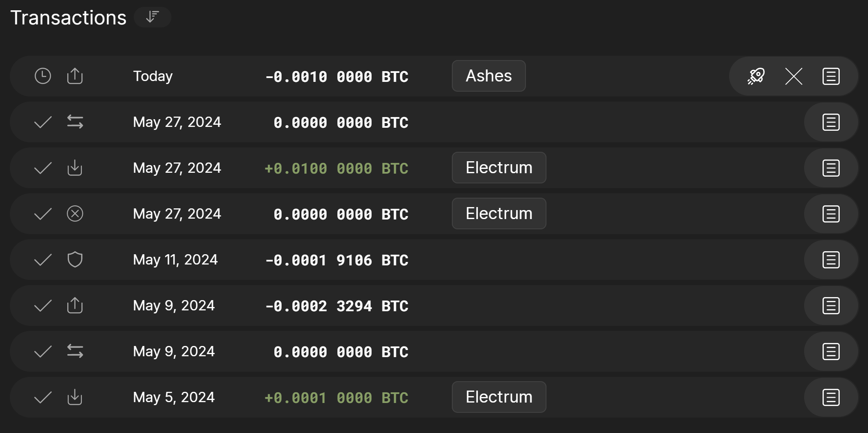Boost the Today transaction with the rocket icon

coord(756,76)
